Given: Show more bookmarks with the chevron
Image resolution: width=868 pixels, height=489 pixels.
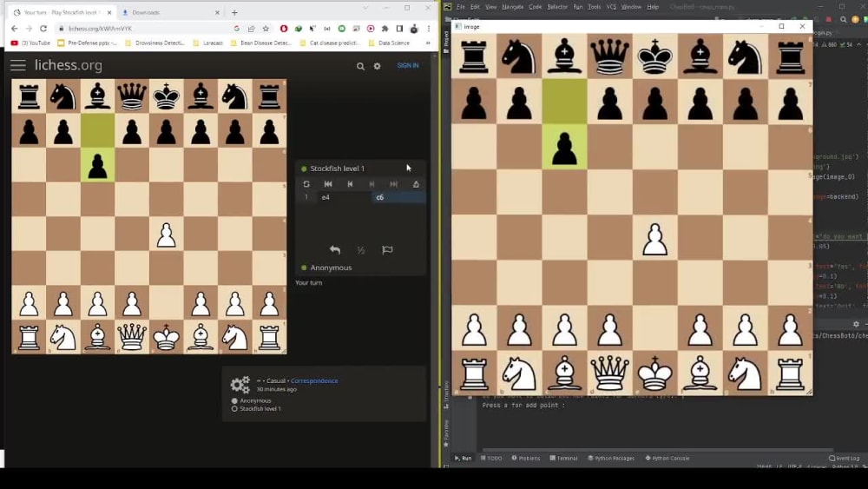Looking at the screenshot, I should pyautogui.click(x=427, y=43).
